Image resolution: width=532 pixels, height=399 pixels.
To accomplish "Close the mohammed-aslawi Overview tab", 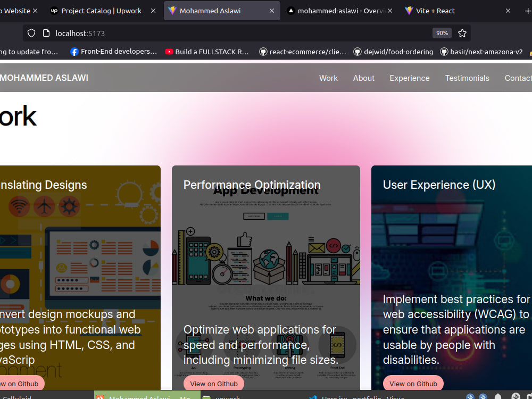I will coord(390,11).
